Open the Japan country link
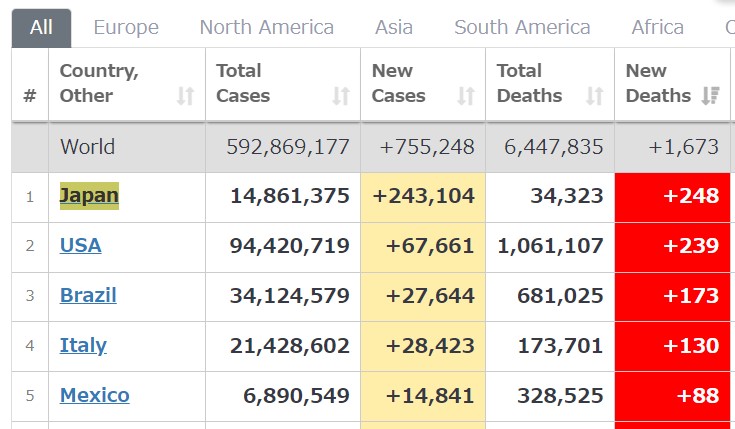735x429 pixels. click(89, 196)
